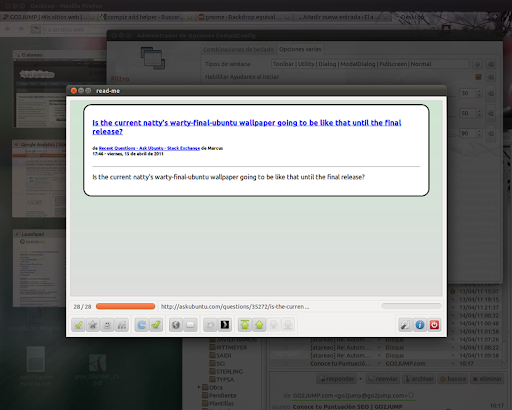Click the grey loading bar beside the URL
The height and width of the screenshot is (410, 512).
pyautogui.click(x=411, y=306)
